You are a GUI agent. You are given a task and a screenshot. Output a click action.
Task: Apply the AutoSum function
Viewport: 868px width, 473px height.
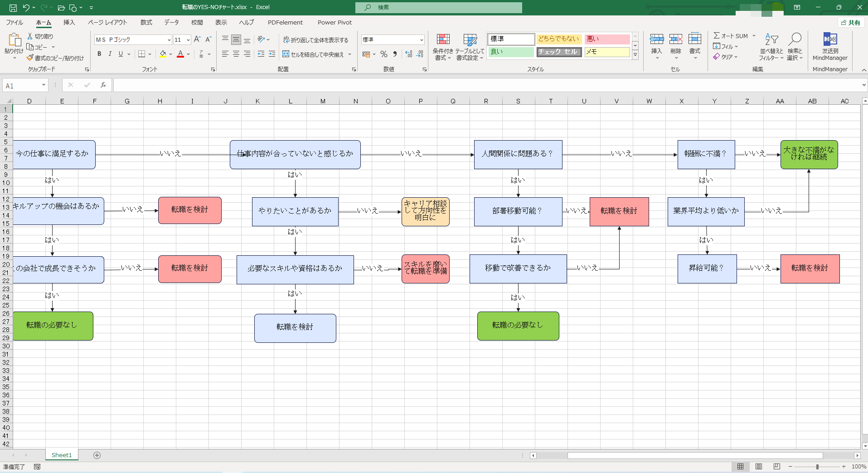[731, 35]
